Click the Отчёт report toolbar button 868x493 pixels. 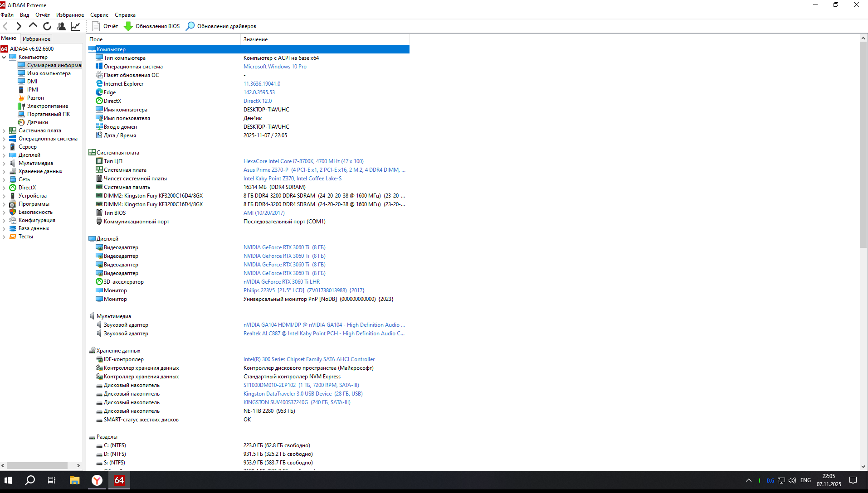tap(105, 26)
